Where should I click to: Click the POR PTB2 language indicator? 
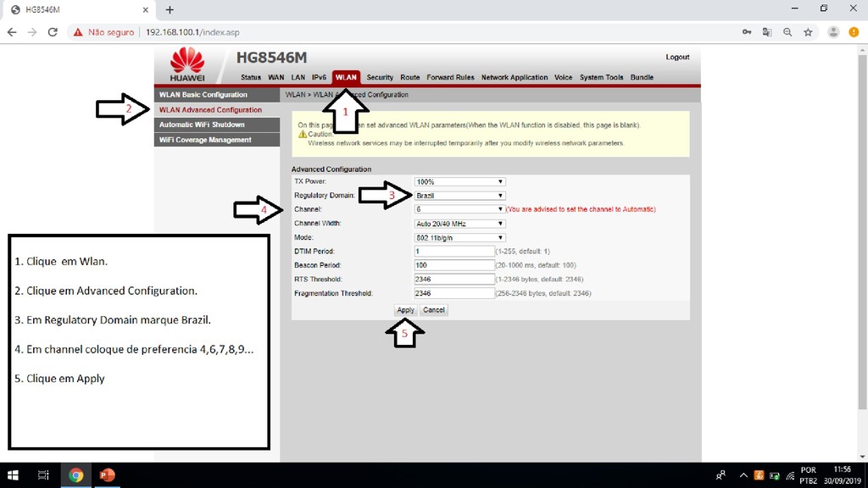pos(808,475)
